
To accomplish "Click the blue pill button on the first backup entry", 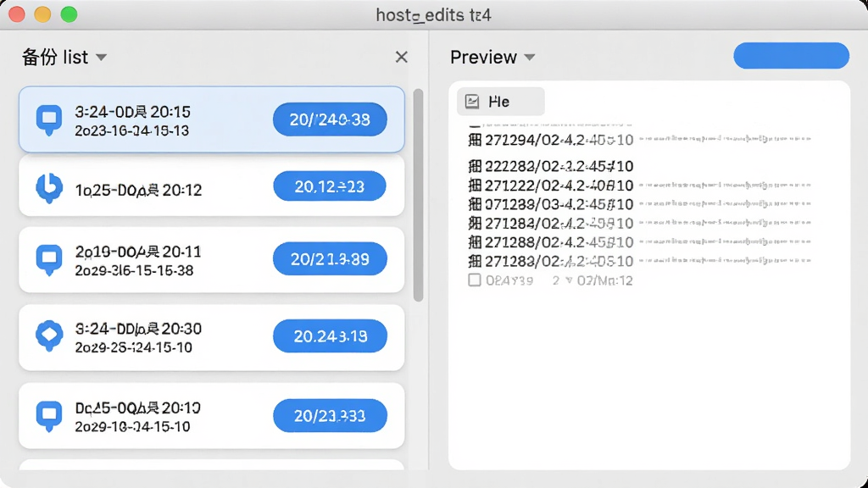I will pyautogui.click(x=330, y=119).
